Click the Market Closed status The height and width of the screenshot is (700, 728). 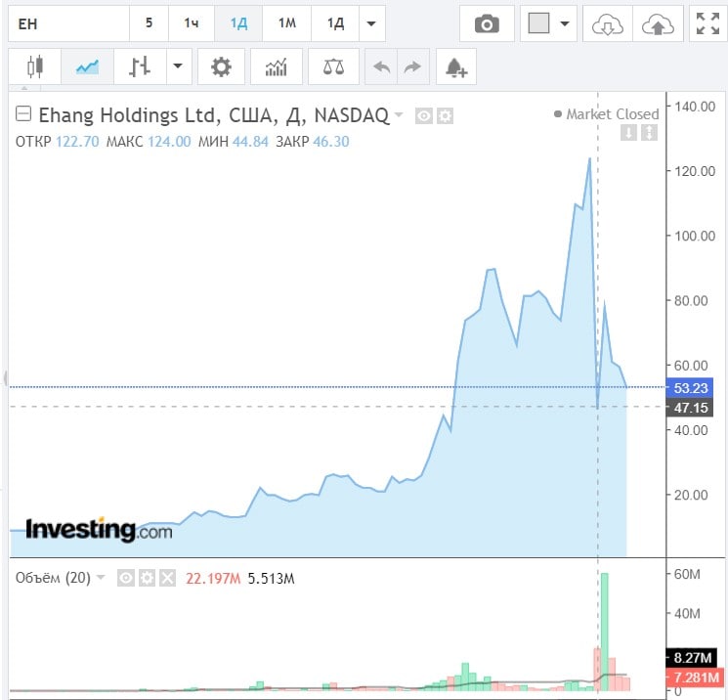coord(607,113)
